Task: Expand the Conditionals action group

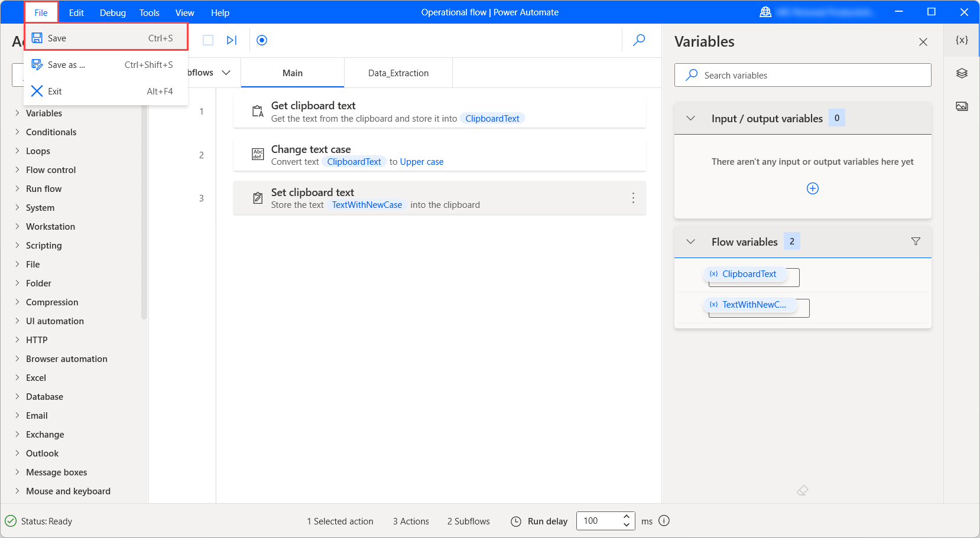Action: pyautogui.click(x=17, y=132)
